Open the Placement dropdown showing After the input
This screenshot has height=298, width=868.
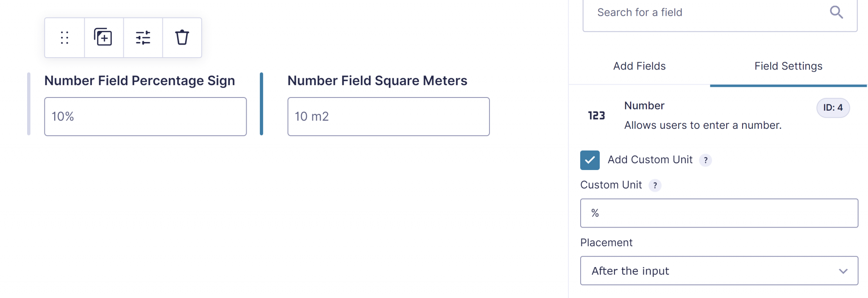[719, 270]
